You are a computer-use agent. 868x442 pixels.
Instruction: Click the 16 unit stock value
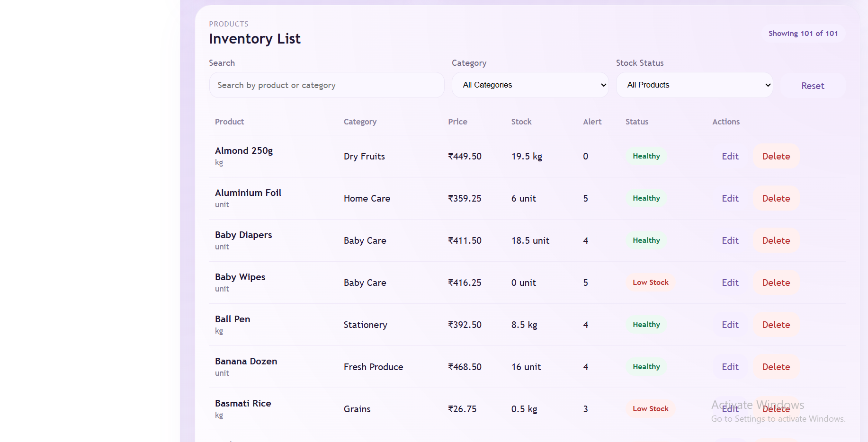526,367
